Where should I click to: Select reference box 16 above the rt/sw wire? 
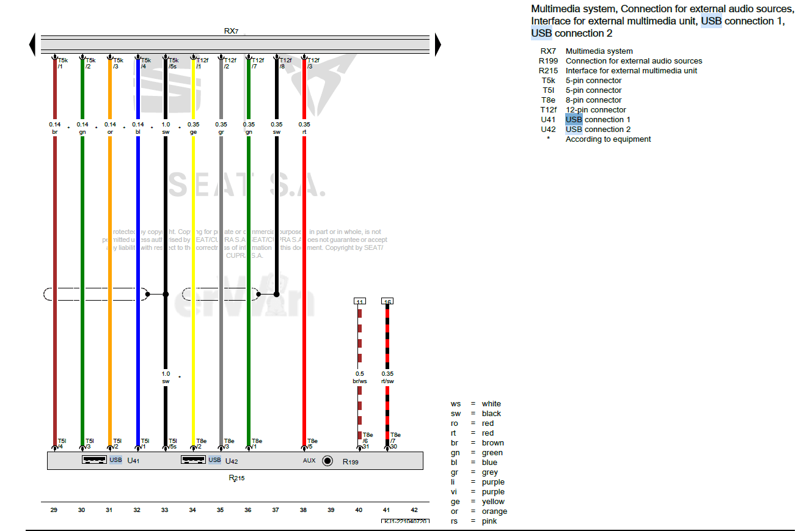[387, 301]
